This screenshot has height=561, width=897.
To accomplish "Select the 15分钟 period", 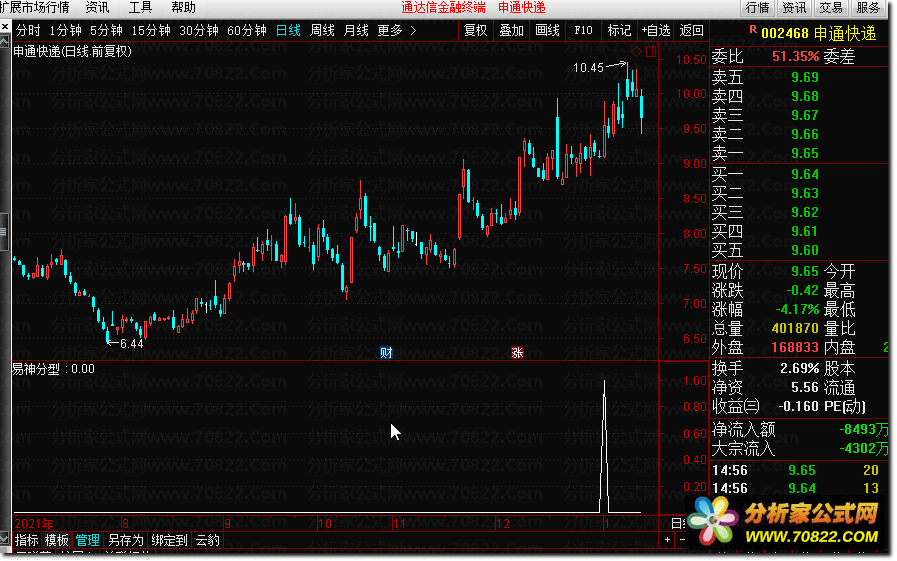I will (151, 30).
